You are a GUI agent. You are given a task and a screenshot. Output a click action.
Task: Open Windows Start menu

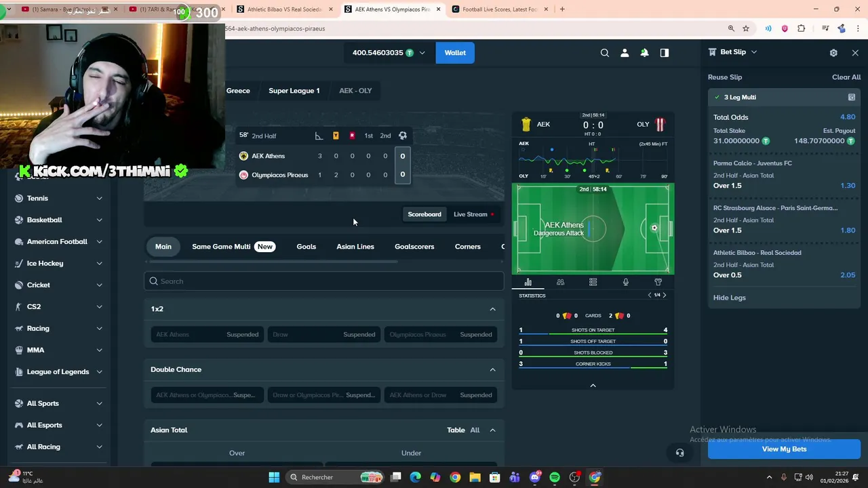click(274, 477)
